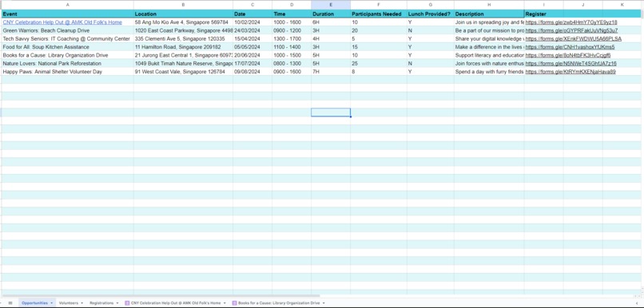Select column H header
The height and width of the screenshot is (308, 644).
tap(489, 5)
